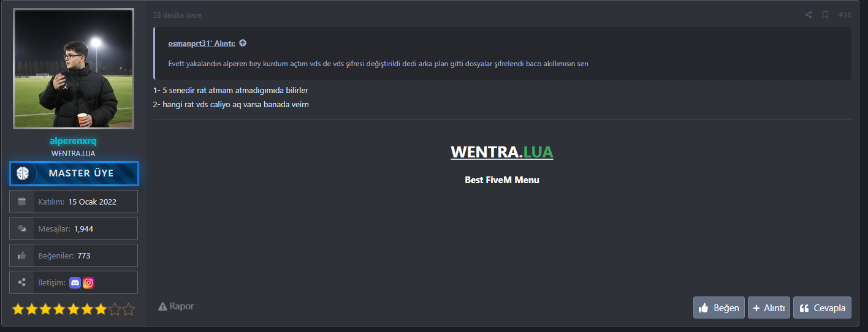
Task: Report the post via Rapor link
Action: click(x=176, y=306)
